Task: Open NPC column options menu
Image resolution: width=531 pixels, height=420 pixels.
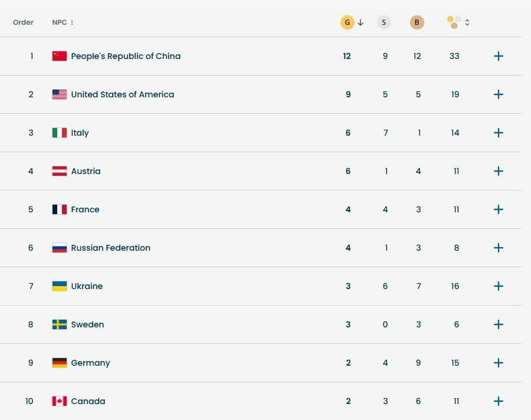Action: coord(72,22)
